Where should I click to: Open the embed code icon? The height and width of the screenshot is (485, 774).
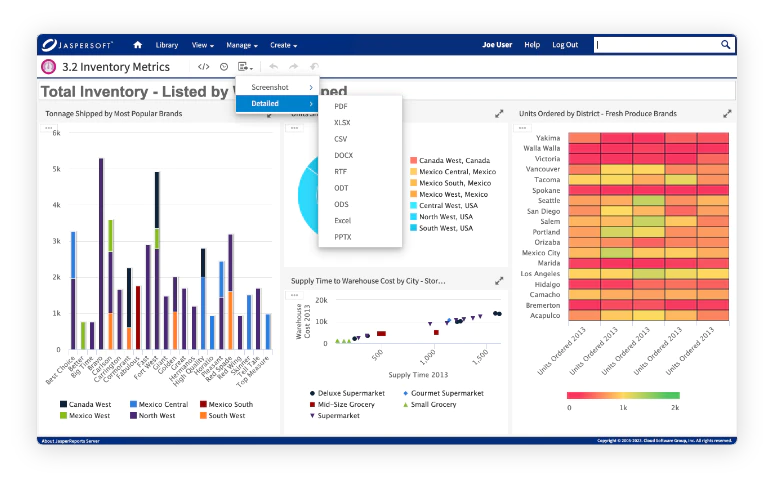coord(203,67)
